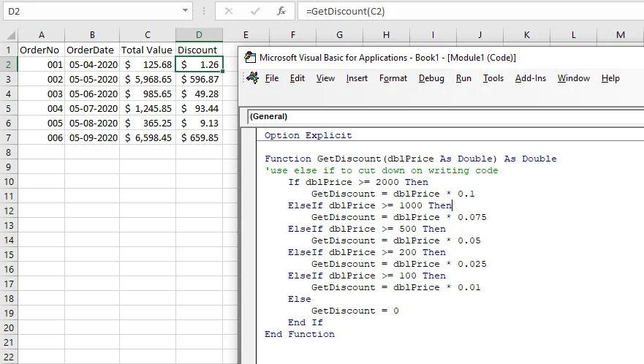This screenshot has width=644, height=364.
Task: Click the formula bar with =GetDiscount(C2)
Action: coord(471,11)
